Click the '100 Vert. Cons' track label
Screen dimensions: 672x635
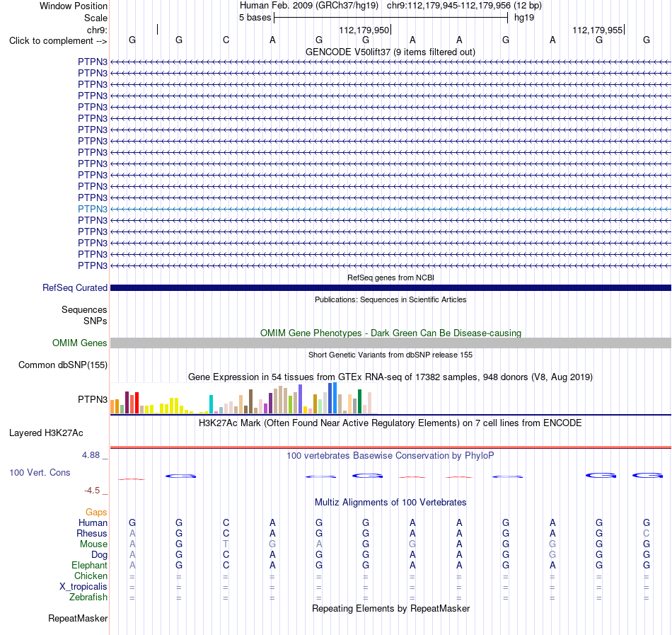click(40, 472)
